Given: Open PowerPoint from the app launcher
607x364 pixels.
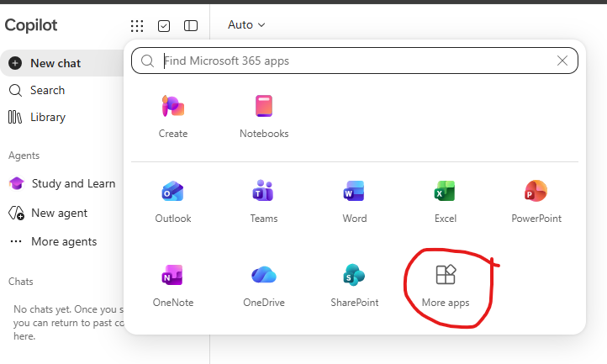Looking at the screenshot, I should [x=536, y=202].
